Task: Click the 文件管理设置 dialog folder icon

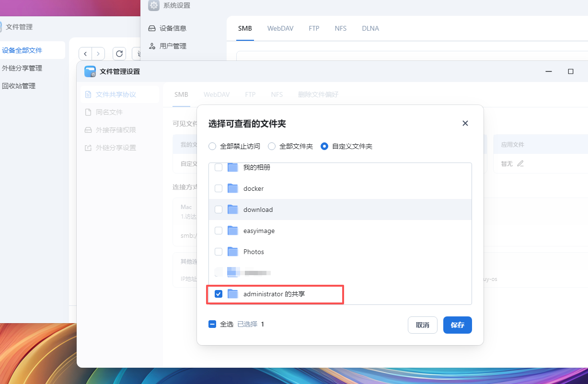Action: coord(90,71)
